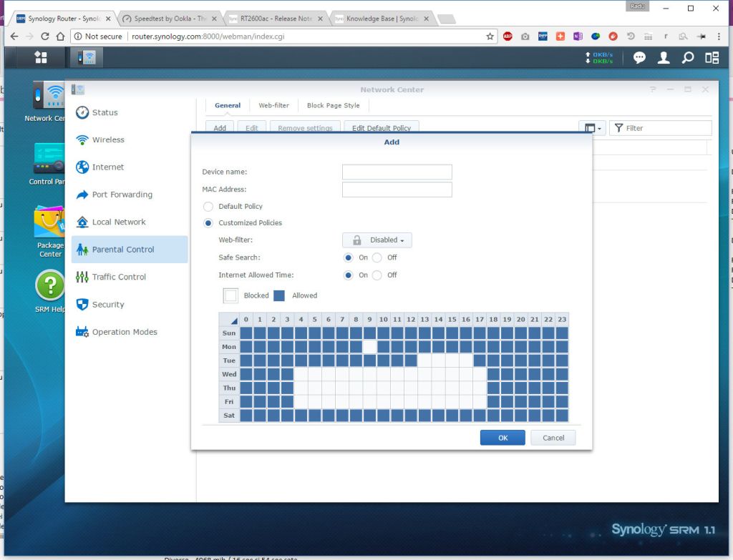The height and width of the screenshot is (560, 733).
Task: Open the user account options icon
Action: (664, 58)
